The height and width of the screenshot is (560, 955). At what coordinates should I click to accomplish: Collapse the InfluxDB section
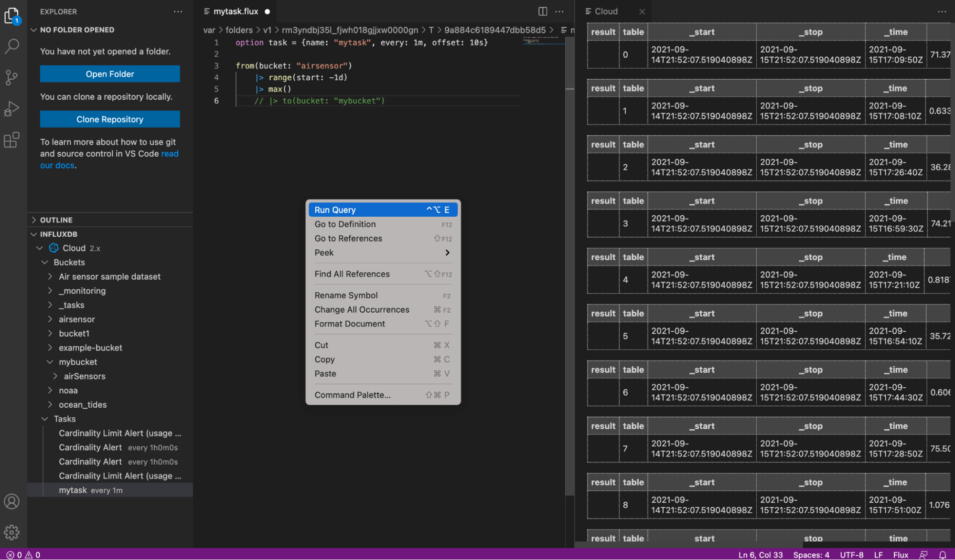pos(33,234)
